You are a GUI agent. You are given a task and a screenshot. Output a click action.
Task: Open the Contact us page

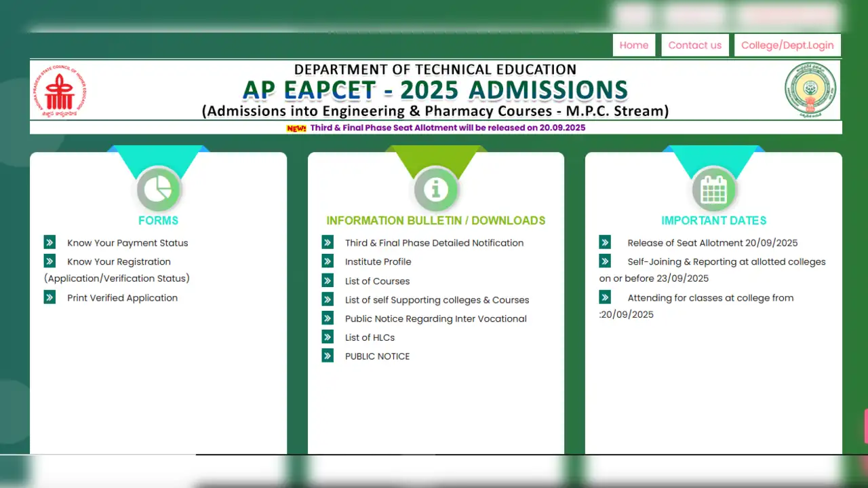[x=695, y=45]
